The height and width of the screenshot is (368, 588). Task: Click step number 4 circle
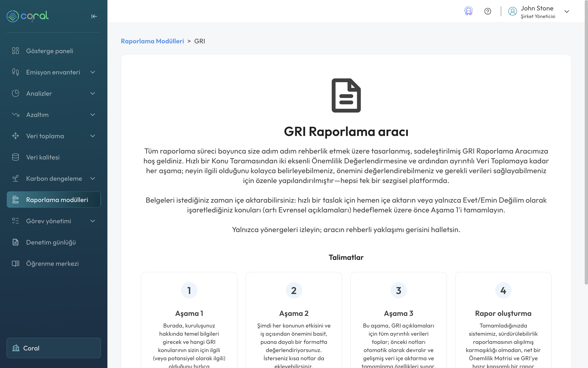503,290
